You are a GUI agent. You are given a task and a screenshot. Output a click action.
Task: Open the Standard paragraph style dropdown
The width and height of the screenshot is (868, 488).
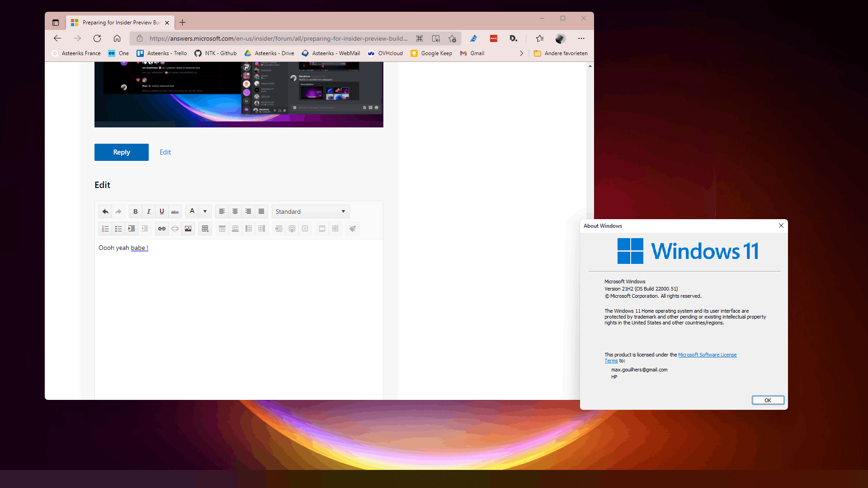coord(311,211)
